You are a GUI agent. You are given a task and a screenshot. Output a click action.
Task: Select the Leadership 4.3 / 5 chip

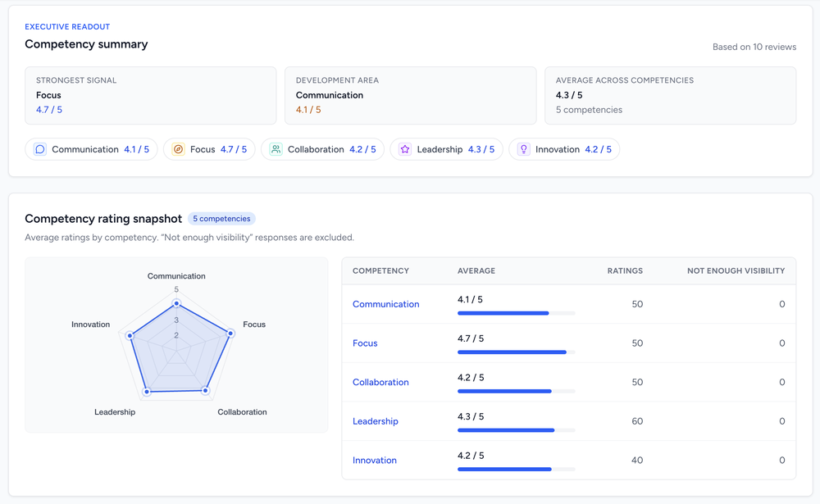point(447,149)
